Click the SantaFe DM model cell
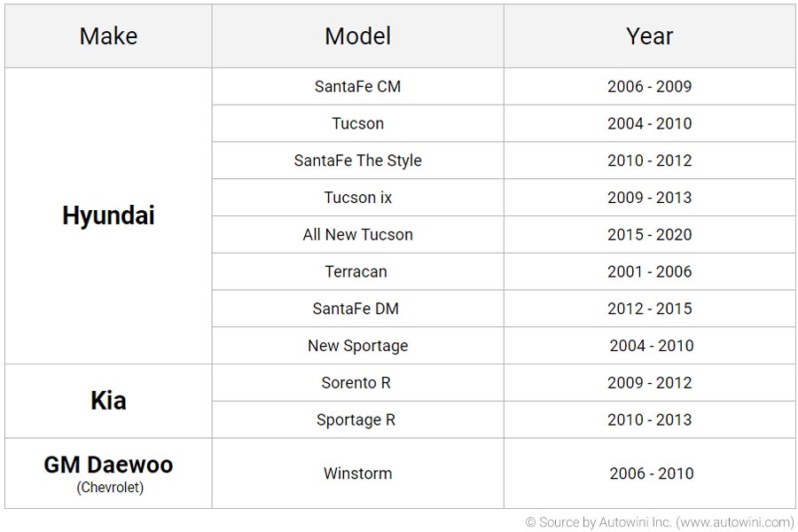The width and height of the screenshot is (798, 532). coord(357,309)
